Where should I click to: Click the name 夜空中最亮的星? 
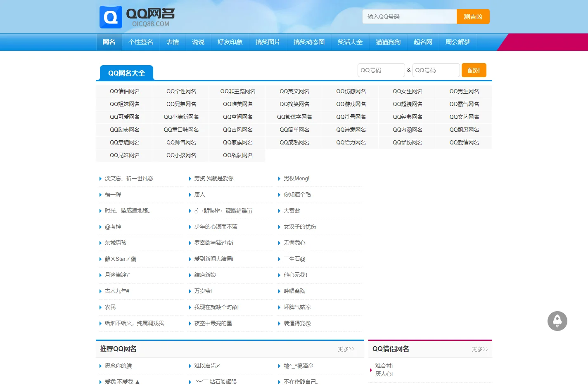point(213,323)
